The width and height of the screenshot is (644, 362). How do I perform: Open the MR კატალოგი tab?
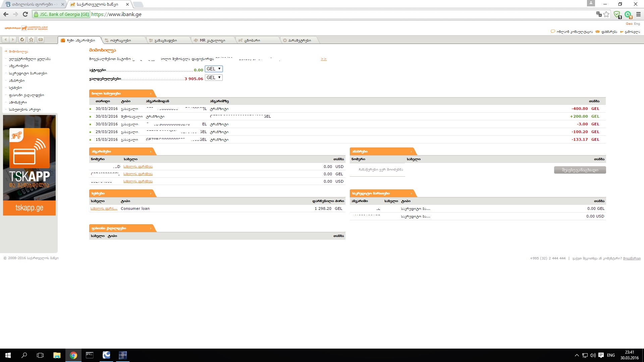(x=212, y=41)
